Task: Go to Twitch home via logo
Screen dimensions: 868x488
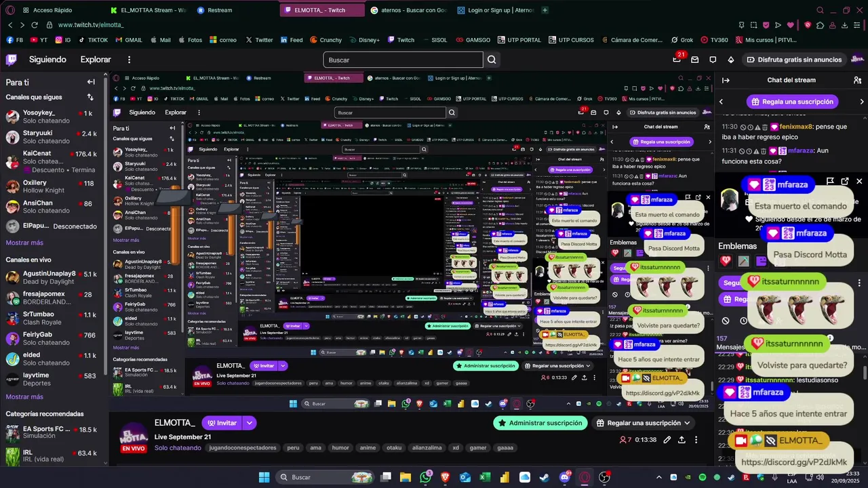Action: pyautogui.click(x=12, y=60)
